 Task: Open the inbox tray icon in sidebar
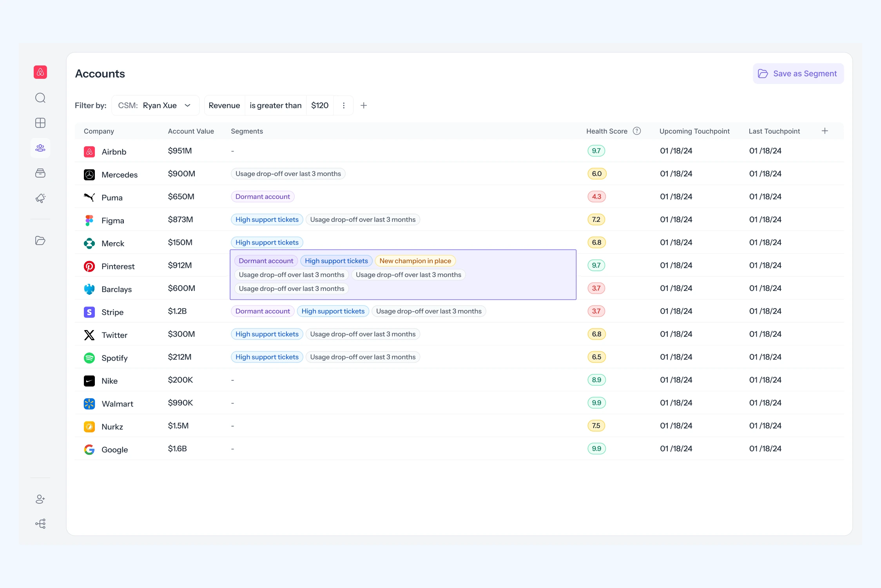(40, 173)
